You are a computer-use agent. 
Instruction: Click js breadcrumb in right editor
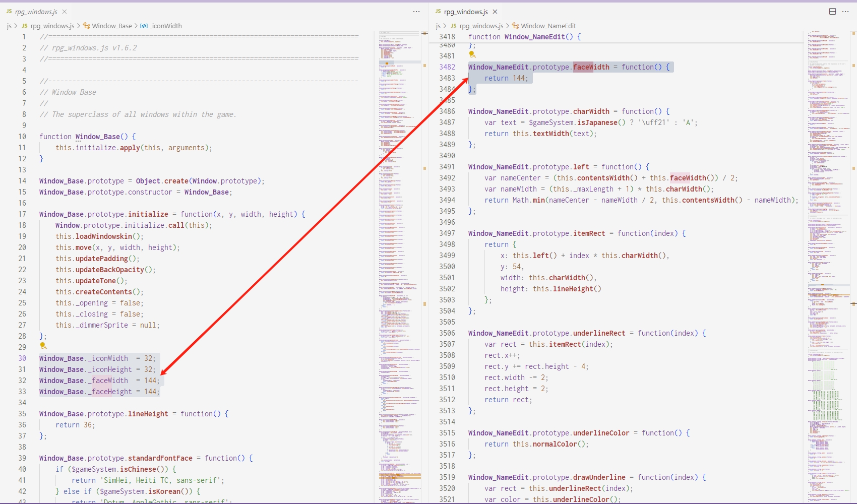(x=438, y=26)
